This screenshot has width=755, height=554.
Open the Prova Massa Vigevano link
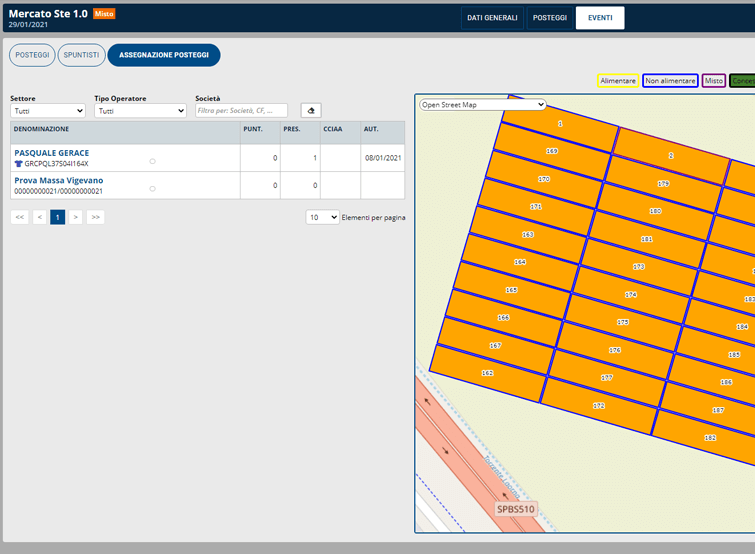pyautogui.click(x=59, y=180)
